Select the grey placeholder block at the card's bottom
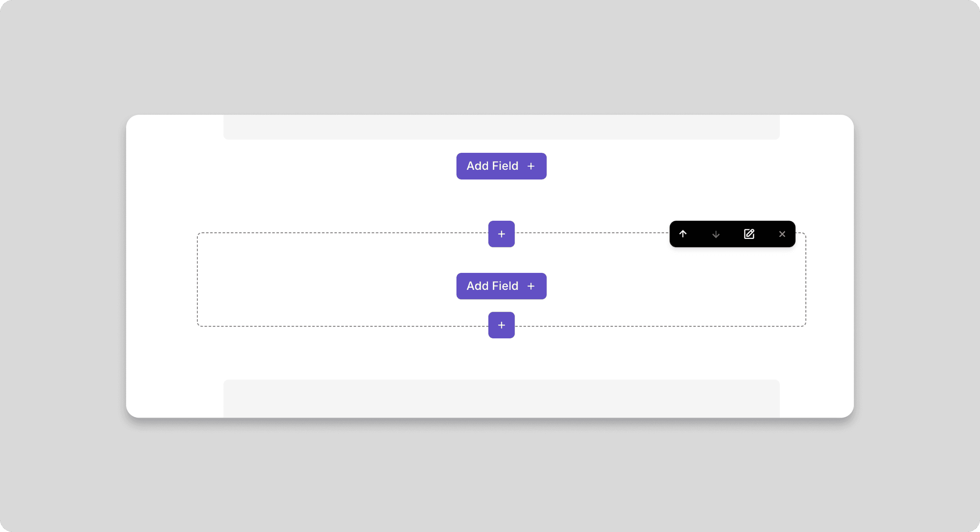Viewport: 980px width, 532px height. [x=501, y=398]
